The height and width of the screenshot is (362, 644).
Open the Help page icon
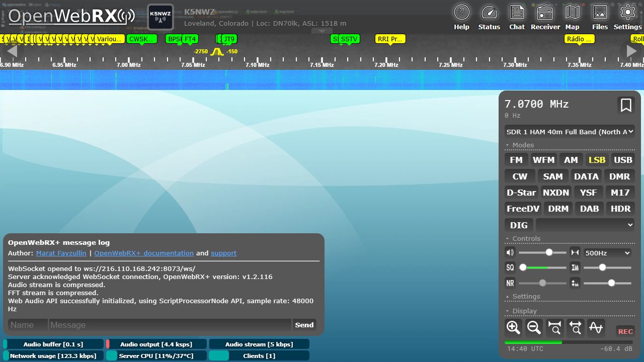(x=461, y=17)
